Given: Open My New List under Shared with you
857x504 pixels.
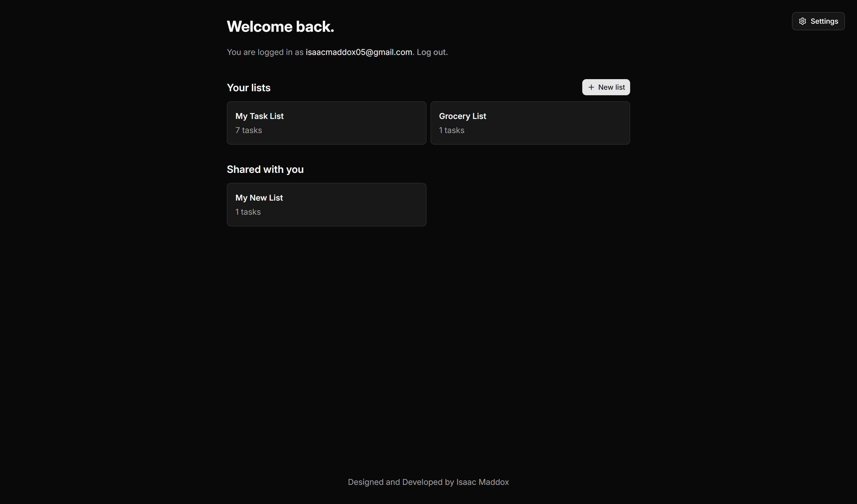Looking at the screenshot, I should point(326,204).
